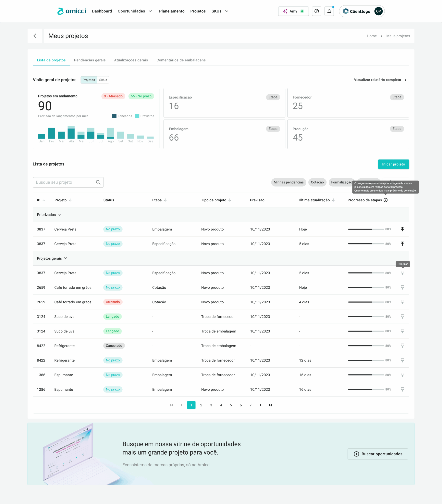The width and height of the screenshot is (442, 504).
Task: Click next page arrow in pagination
Action: [260, 405]
